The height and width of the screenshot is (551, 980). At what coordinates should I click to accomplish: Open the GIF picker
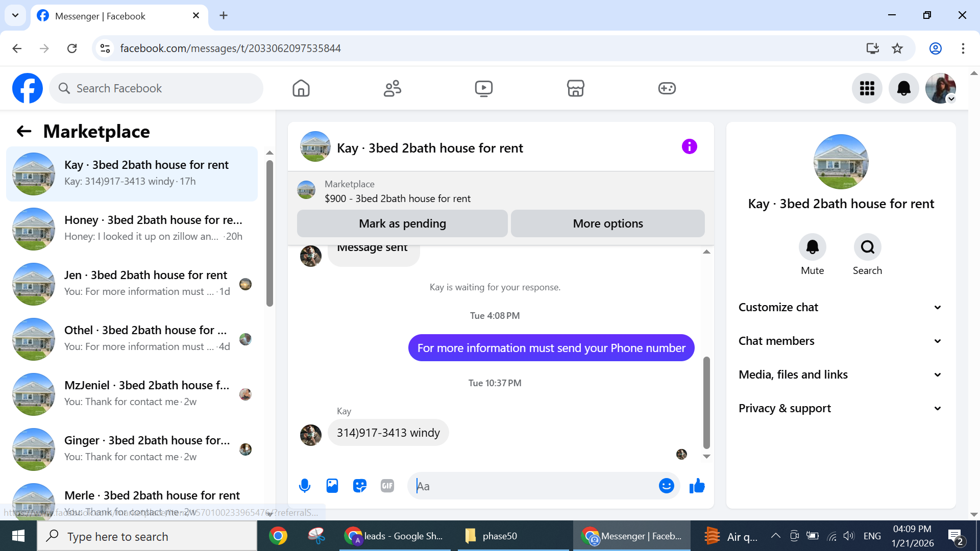(387, 486)
